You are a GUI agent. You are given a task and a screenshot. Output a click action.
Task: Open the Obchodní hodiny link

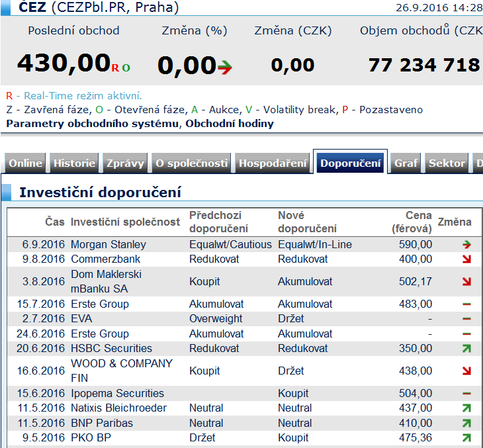click(x=230, y=124)
